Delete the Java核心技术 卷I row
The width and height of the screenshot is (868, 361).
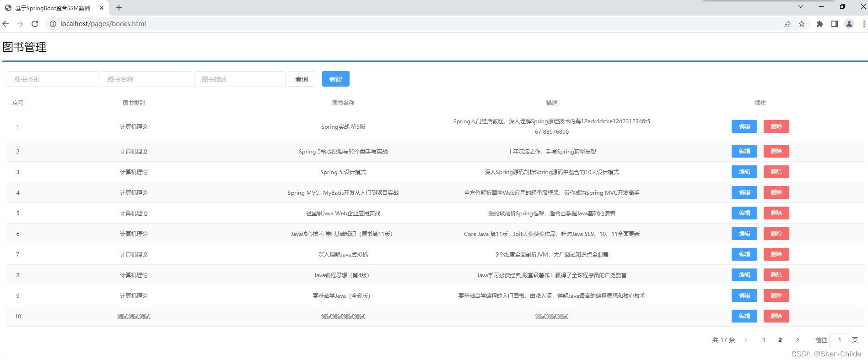(x=776, y=234)
